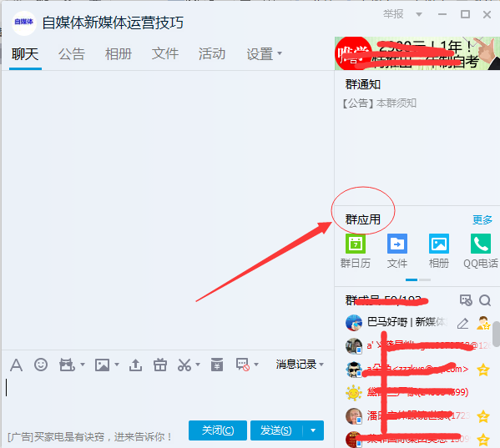The width and height of the screenshot is (500, 448).
Task: Click the group avatar 自媒体
Action: (24, 23)
